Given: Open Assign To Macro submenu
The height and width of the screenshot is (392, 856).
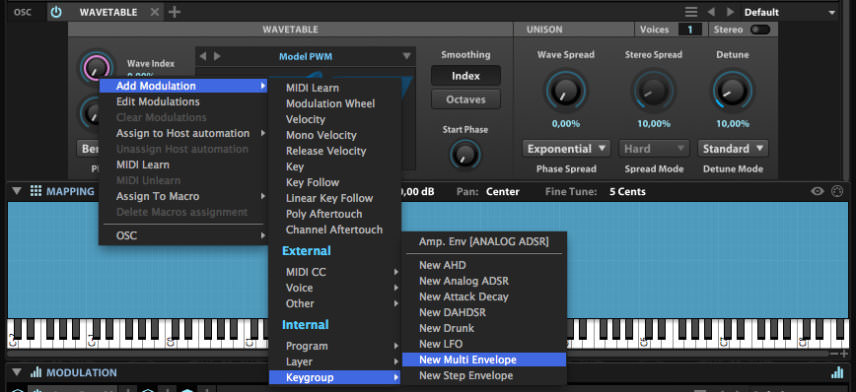Looking at the screenshot, I should click(x=183, y=196).
